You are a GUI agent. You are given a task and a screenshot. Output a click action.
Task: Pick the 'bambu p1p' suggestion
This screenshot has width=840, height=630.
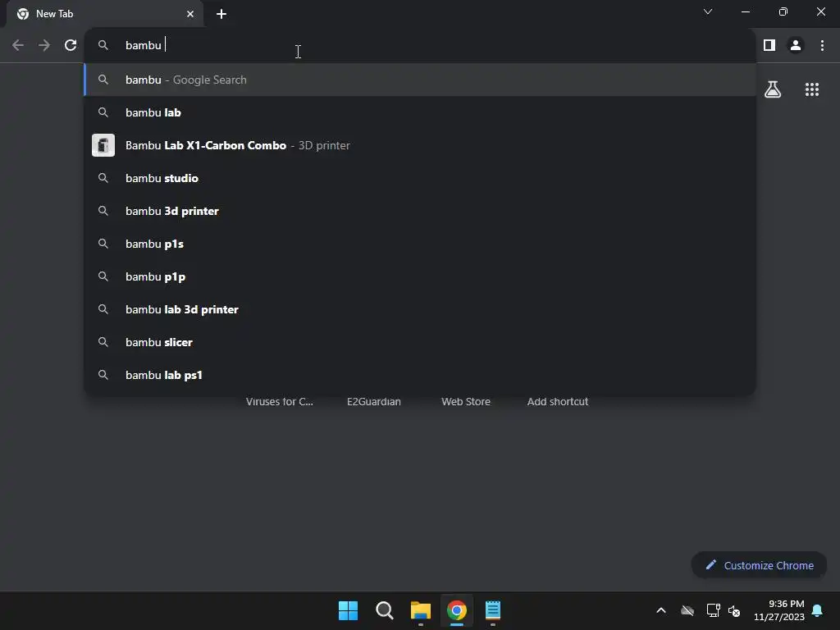click(420, 276)
